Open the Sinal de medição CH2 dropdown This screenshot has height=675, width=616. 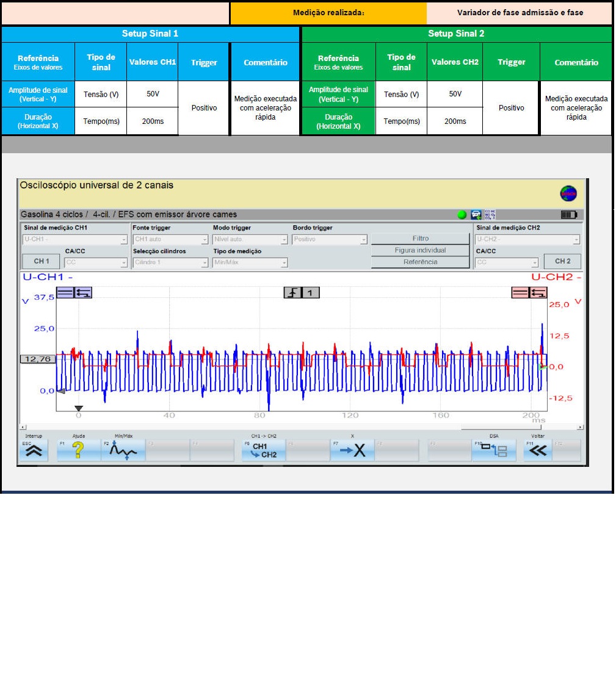point(527,240)
